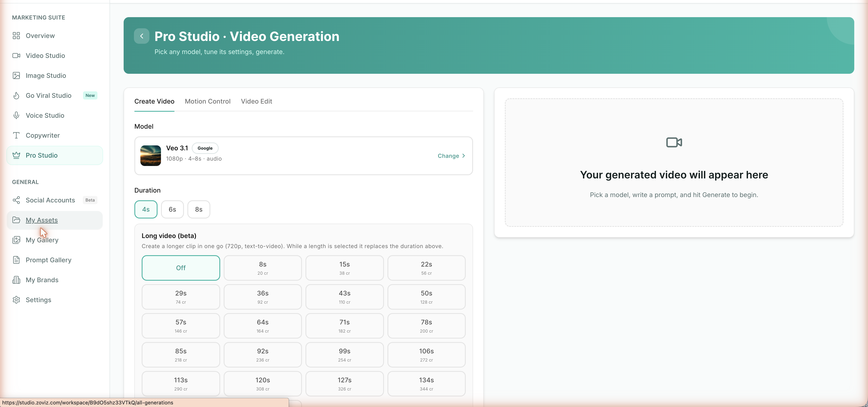The height and width of the screenshot is (407, 868).
Task: Click the Pro Studio crown icon
Action: coord(16,155)
